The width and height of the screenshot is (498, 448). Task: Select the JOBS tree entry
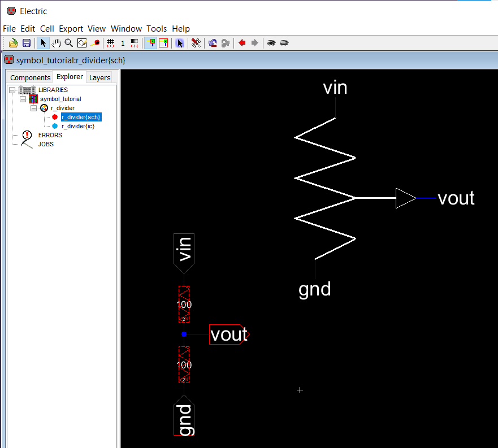pyautogui.click(x=46, y=144)
